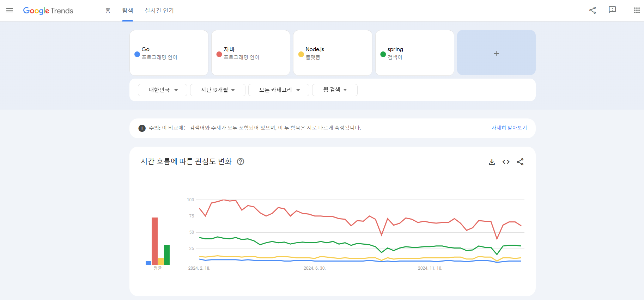Click the 100 y-axis value
Image resolution: width=644 pixels, height=300 pixels.
pos(190,200)
